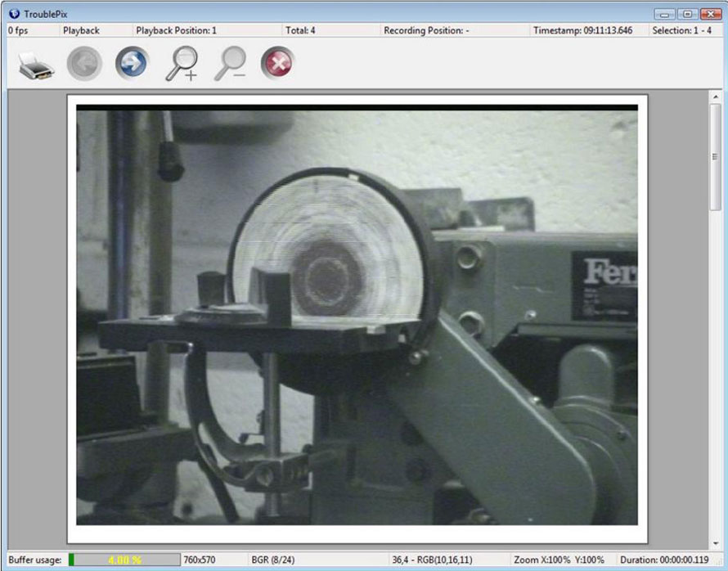Click the "Buffer usage:" label
Viewport: 728px width, 571px height.
[35, 560]
